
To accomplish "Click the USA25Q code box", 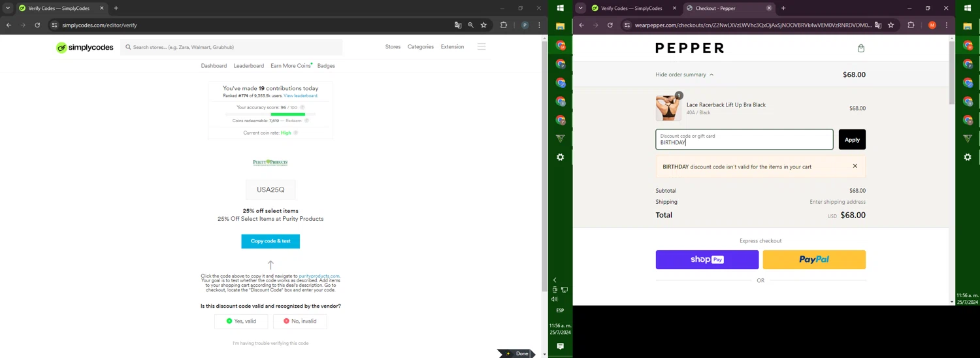I will (x=270, y=189).
